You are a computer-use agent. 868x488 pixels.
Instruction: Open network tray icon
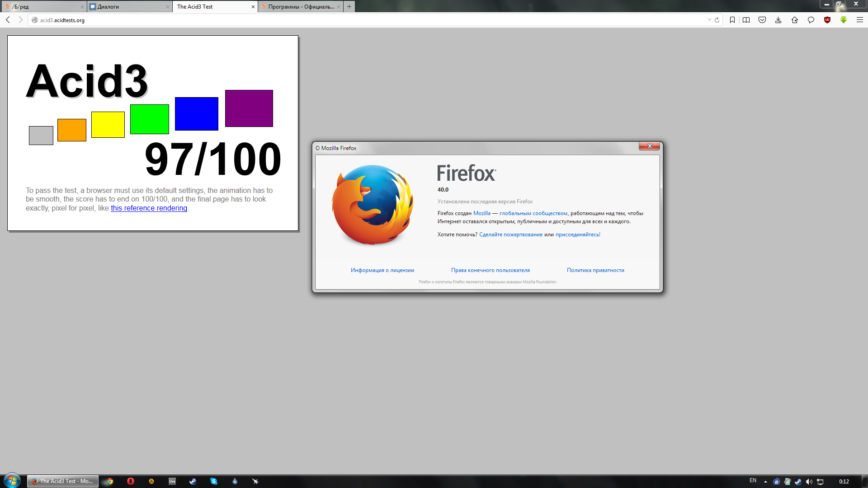tap(820, 482)
